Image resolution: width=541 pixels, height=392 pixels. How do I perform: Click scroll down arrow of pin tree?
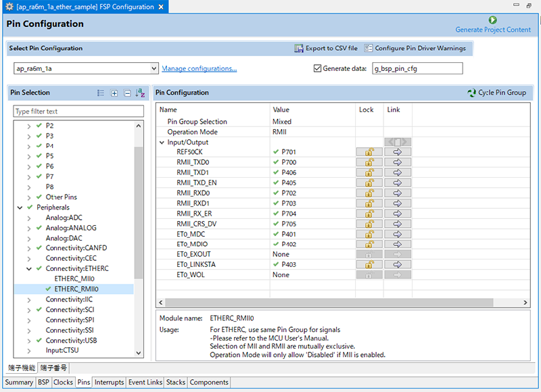[x=139, y=353]
